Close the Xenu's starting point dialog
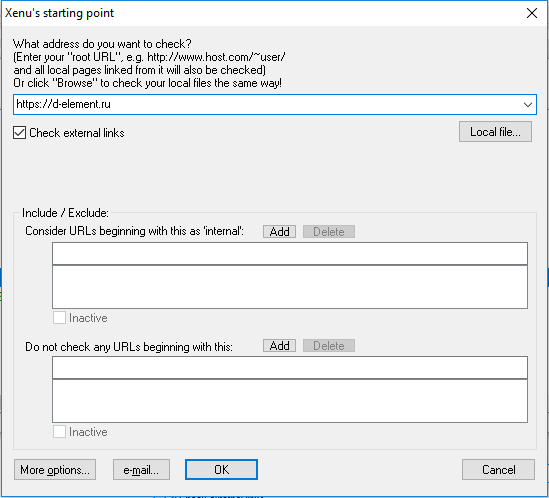 531,13
